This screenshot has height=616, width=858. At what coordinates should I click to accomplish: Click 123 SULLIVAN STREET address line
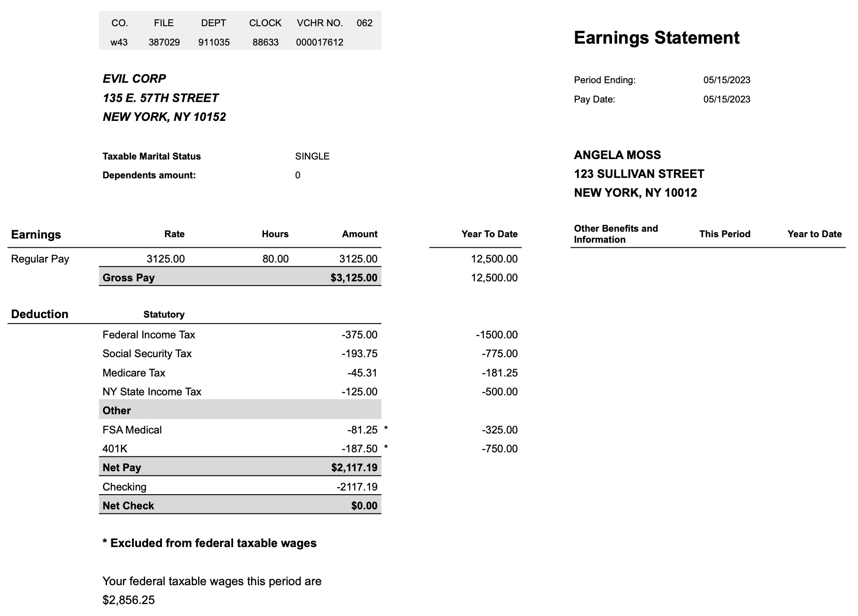click(x=639, y=174)
